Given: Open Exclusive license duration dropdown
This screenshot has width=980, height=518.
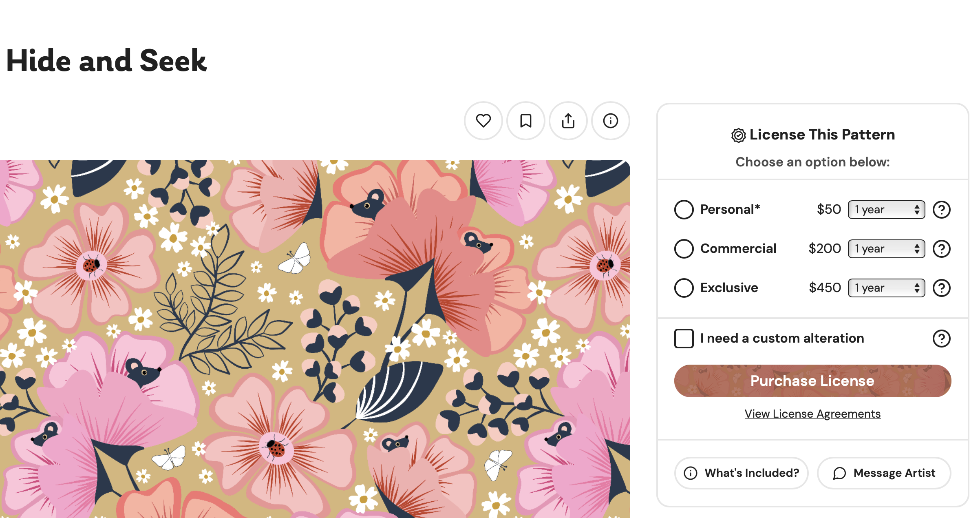Looking at the screenshot, I should point(886,288).
